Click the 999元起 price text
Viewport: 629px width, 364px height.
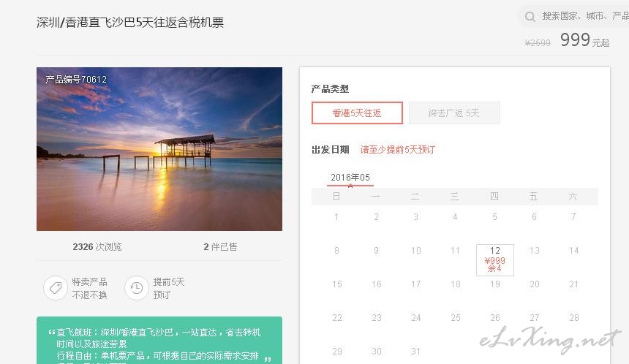point(585,40)
